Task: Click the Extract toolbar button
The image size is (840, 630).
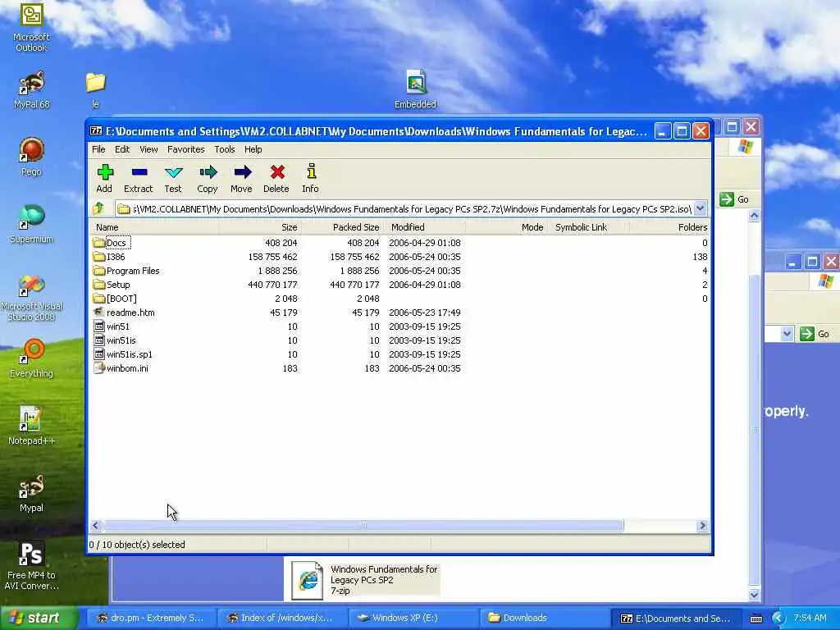Action: click(x=138, y=178)
